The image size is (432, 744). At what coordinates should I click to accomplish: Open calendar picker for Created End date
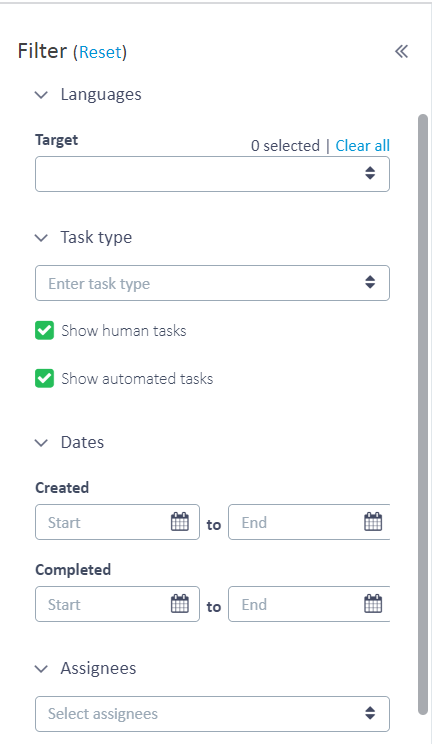coord(373,522)
